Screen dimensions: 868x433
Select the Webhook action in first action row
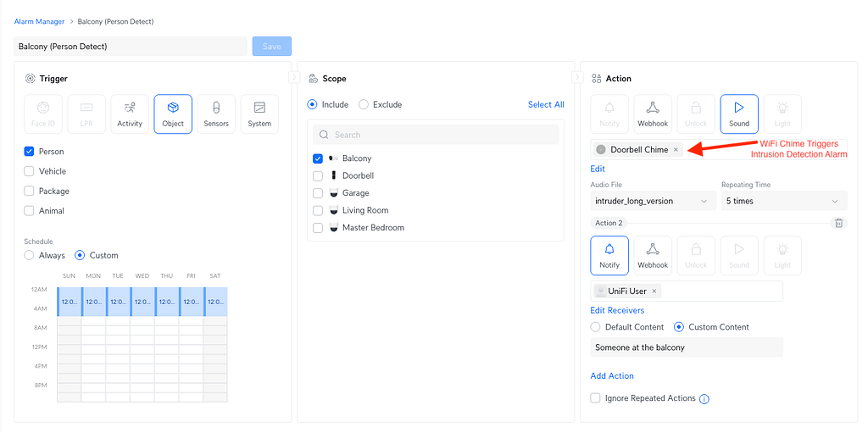pyautogui.click(x=653, y=114)
